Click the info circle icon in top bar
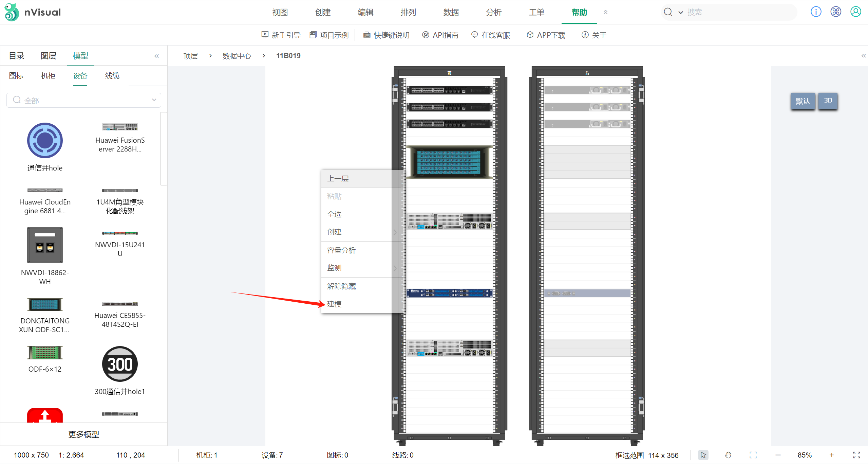 816,12
